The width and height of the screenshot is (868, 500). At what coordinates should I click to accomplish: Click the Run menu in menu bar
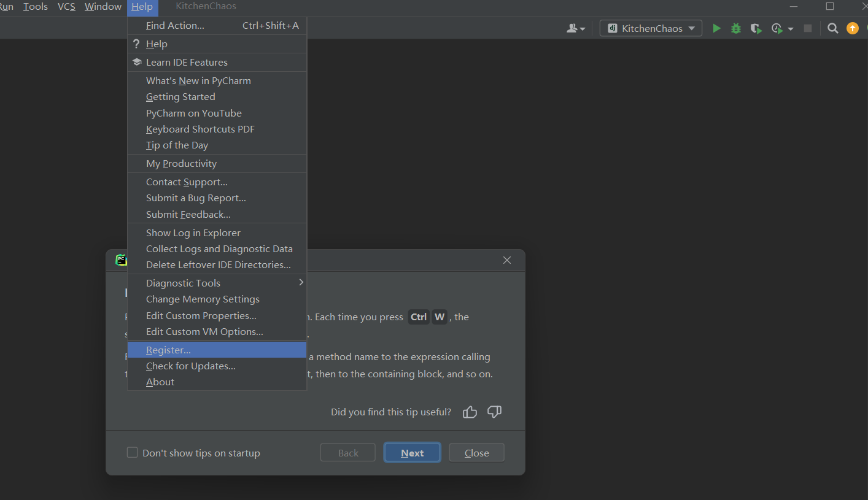click(x=7, y=7)
